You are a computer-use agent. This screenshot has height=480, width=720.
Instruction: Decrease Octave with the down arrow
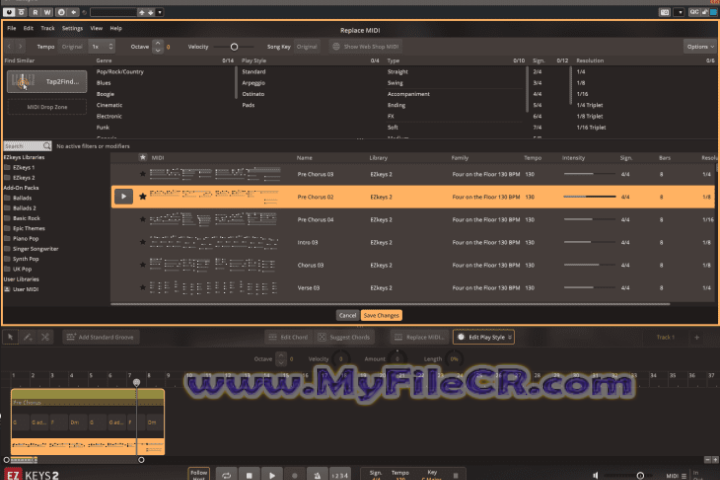pyautogui.click(x=158, y=50)
